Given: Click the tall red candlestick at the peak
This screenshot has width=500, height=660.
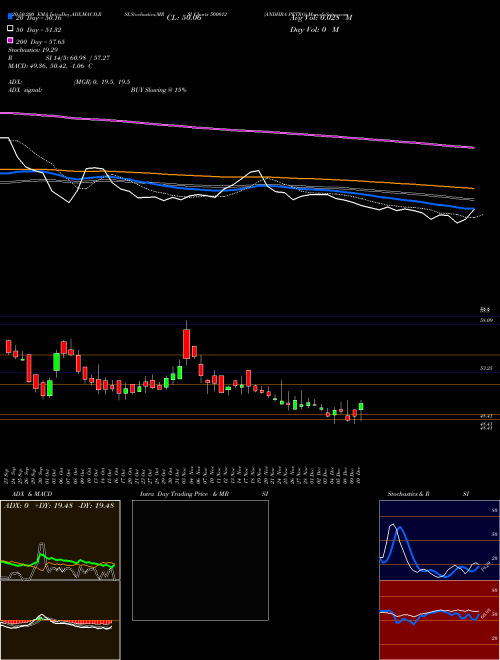Looking at the screenshot, I should point(186,342).
